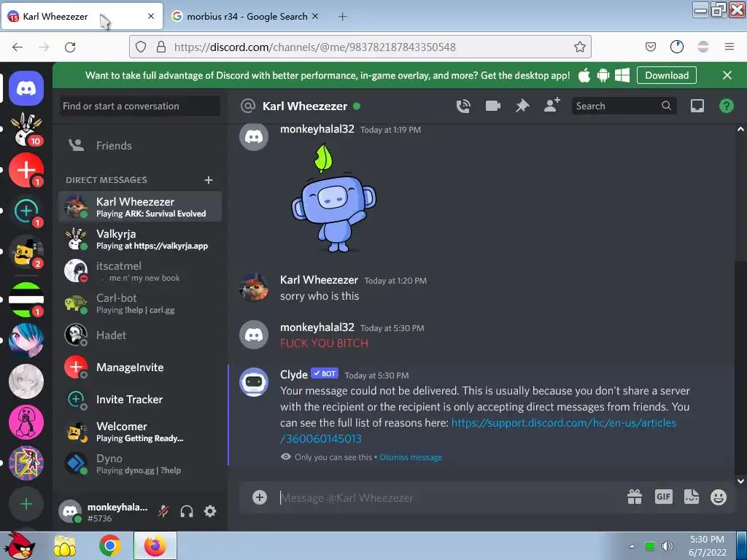Focus the Message @Karl Wheezezer box

click(x=448, y=497)
